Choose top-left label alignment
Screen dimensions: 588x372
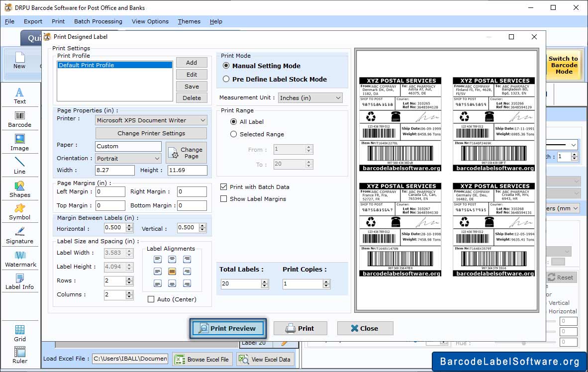point(158,259)
